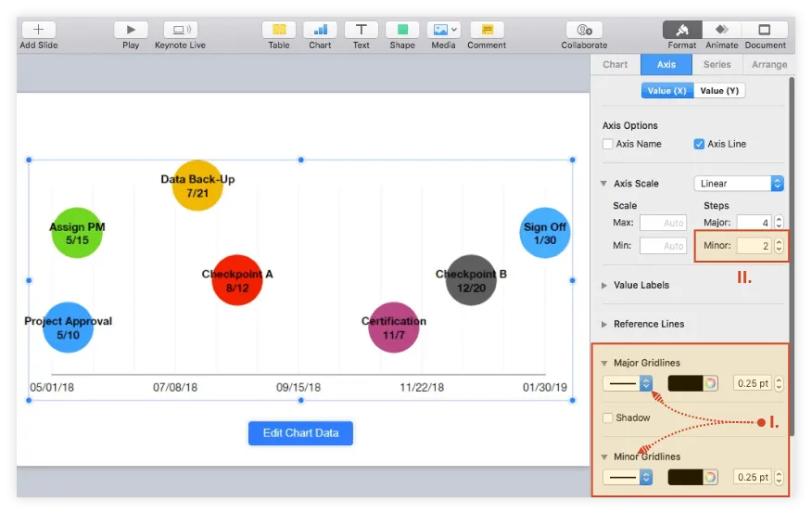This screenshot has height=514, width=812.
Task: Open the Linear axis scale dropdown
Action: 739,184
